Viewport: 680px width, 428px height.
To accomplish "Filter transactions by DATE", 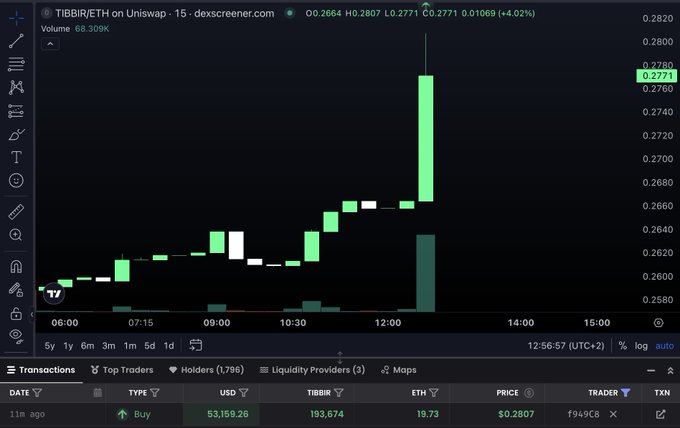I will click(x=37, y=393).
